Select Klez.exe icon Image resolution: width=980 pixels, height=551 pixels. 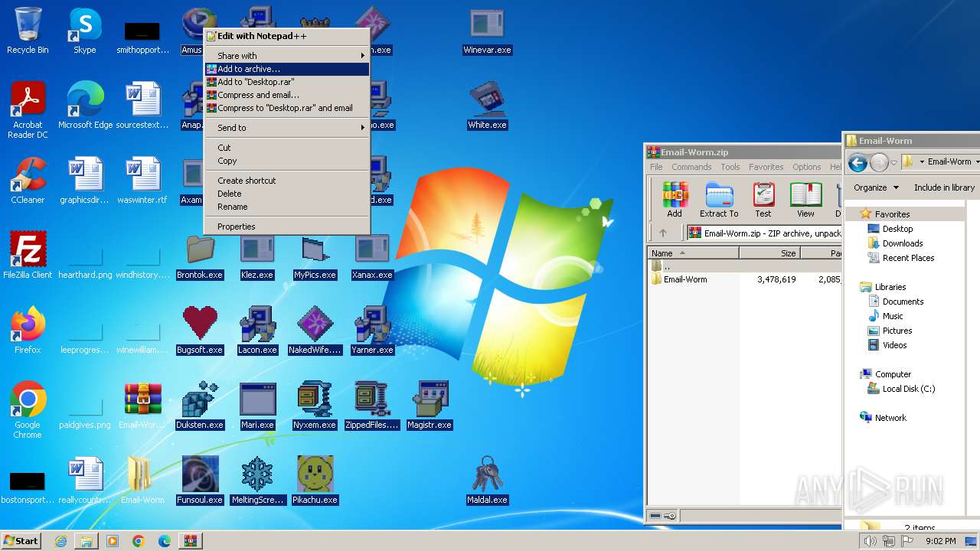coord(257,256)
